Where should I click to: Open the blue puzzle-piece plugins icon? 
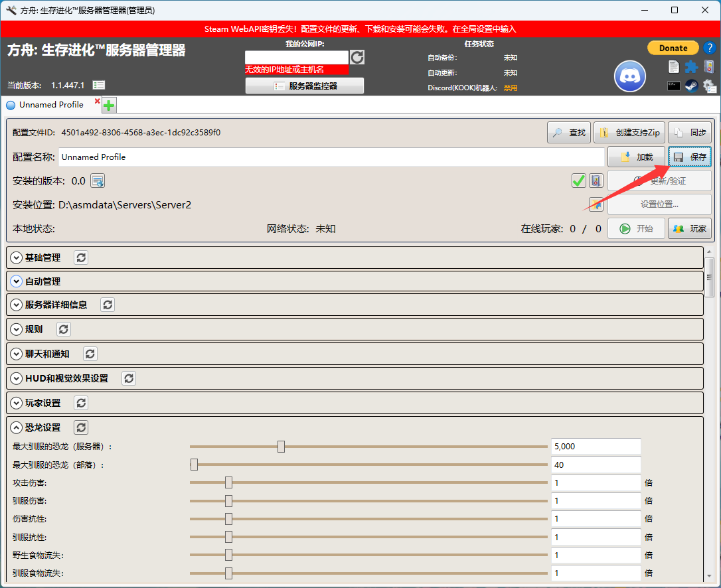(x=691, y=66)
